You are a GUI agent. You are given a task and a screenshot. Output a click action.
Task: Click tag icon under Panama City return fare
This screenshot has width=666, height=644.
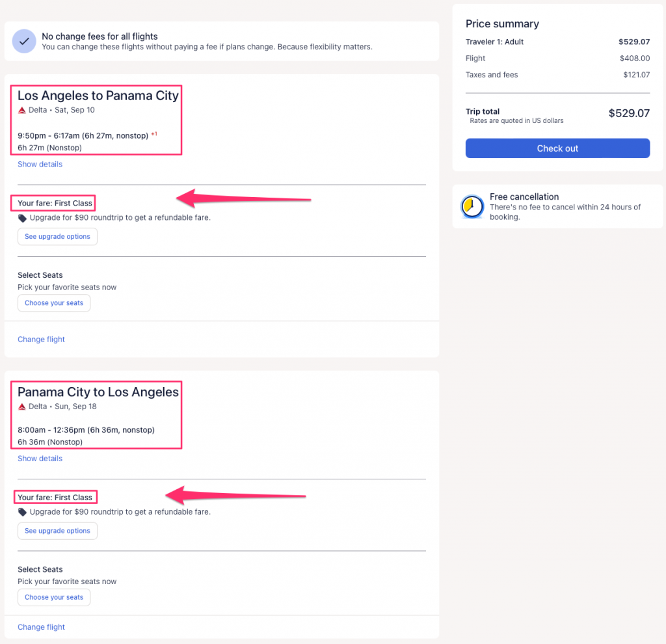point(23,512)
